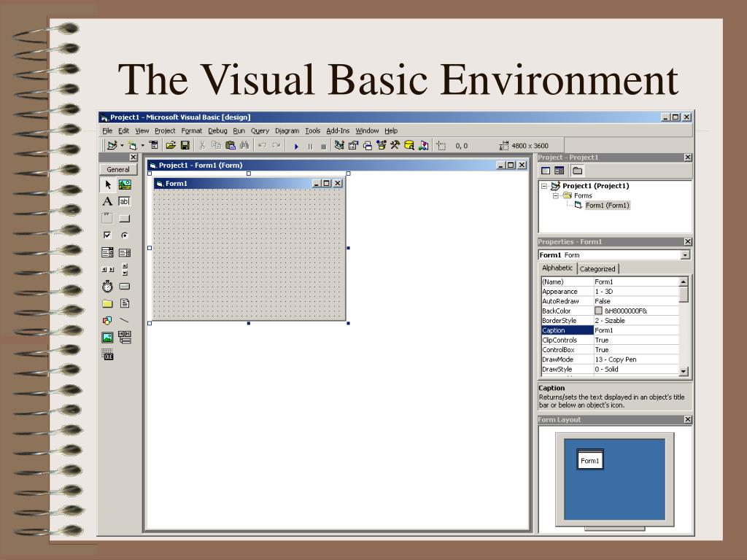747x560 pixels.
Task: Select Form1 (Form1) in project tree
Action: (x=607, y=205)
